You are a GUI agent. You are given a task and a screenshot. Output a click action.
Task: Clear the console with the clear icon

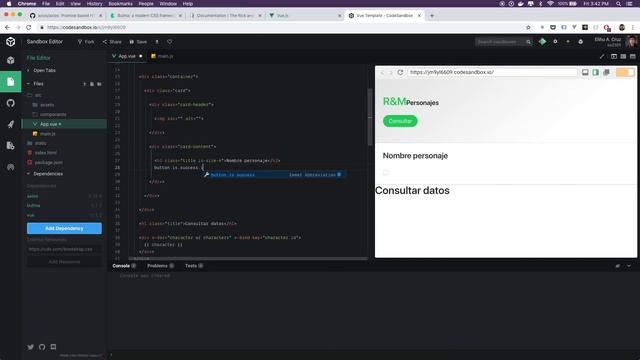click(x=618, y=266)
